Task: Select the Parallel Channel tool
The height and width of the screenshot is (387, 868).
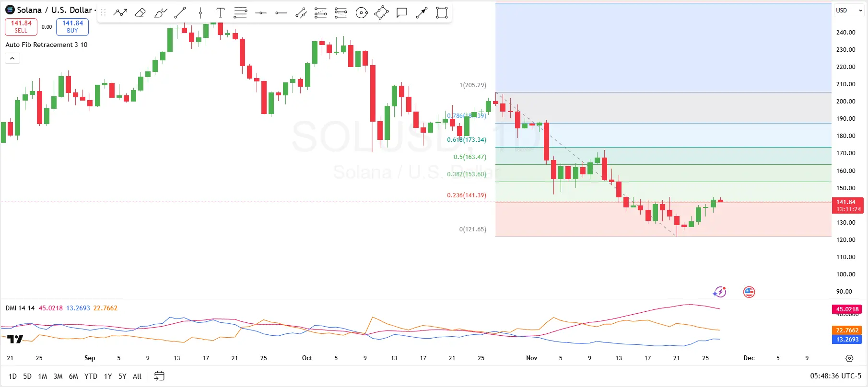Action: click(x=301, y=13)
